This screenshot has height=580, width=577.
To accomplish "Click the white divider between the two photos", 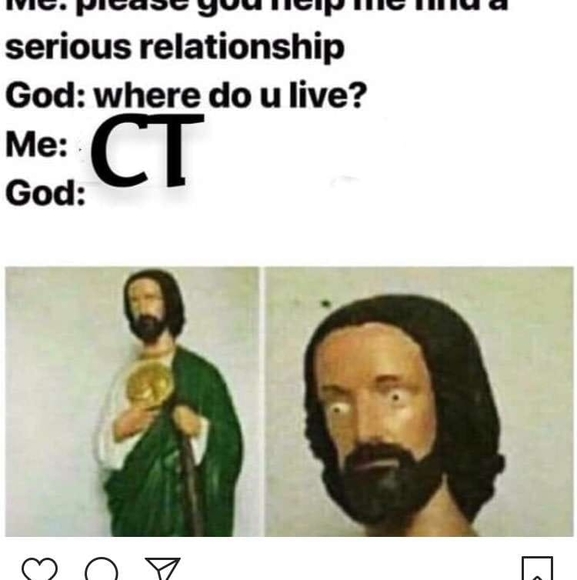I will 262,402.
